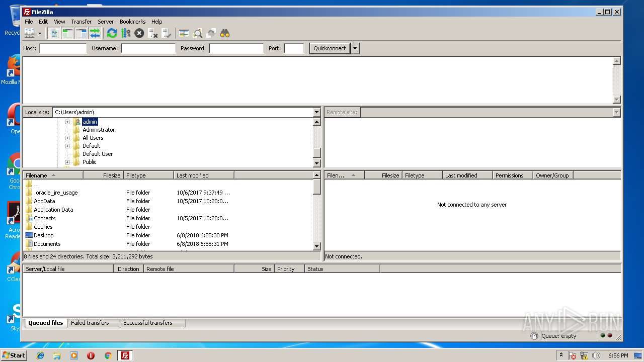Toggle synchronized browsing icon
Image resolution: width=644 pixels, height=362 pixels.
click(211, 33)
